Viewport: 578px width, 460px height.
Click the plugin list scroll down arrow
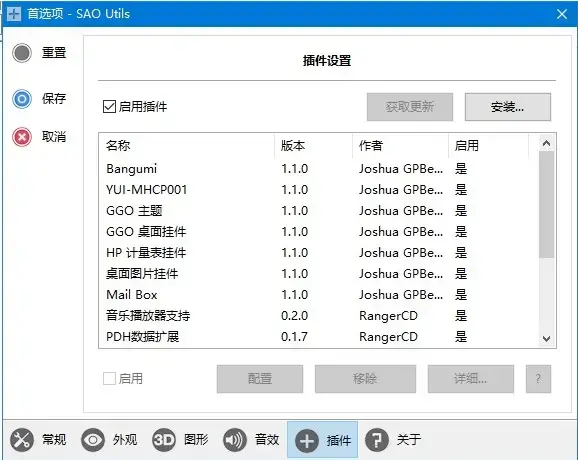click(x=547, y=338)
